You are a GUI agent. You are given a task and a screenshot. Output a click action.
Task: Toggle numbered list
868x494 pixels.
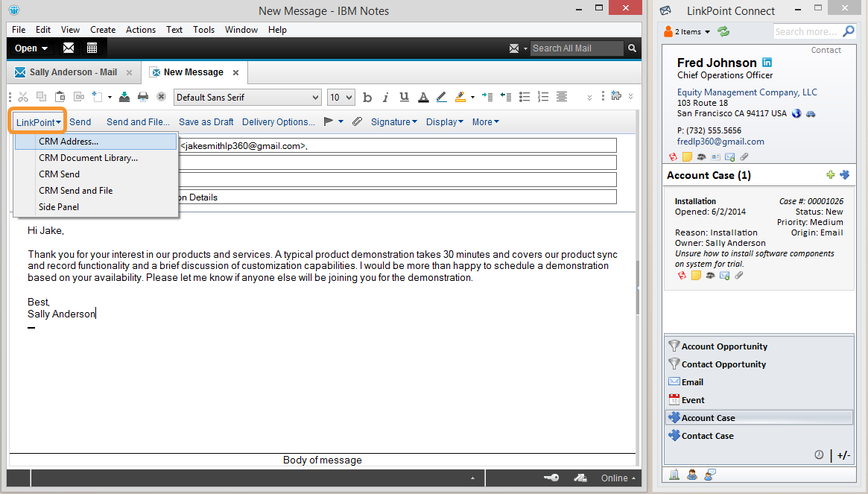pyautogui.click(x=543, y=97)
